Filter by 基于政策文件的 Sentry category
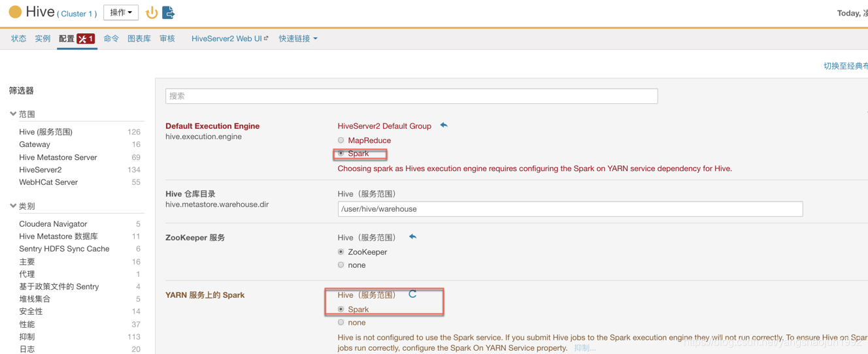Image resolution: width=868 pixels, height=354 pixels. click(59, 287)
